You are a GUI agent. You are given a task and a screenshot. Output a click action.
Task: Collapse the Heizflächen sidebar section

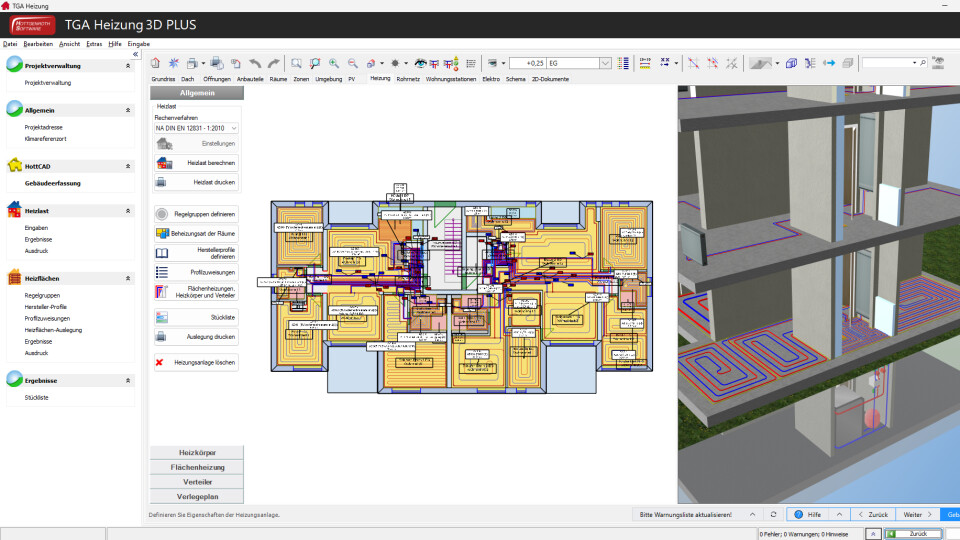click(x=128, y=278)
